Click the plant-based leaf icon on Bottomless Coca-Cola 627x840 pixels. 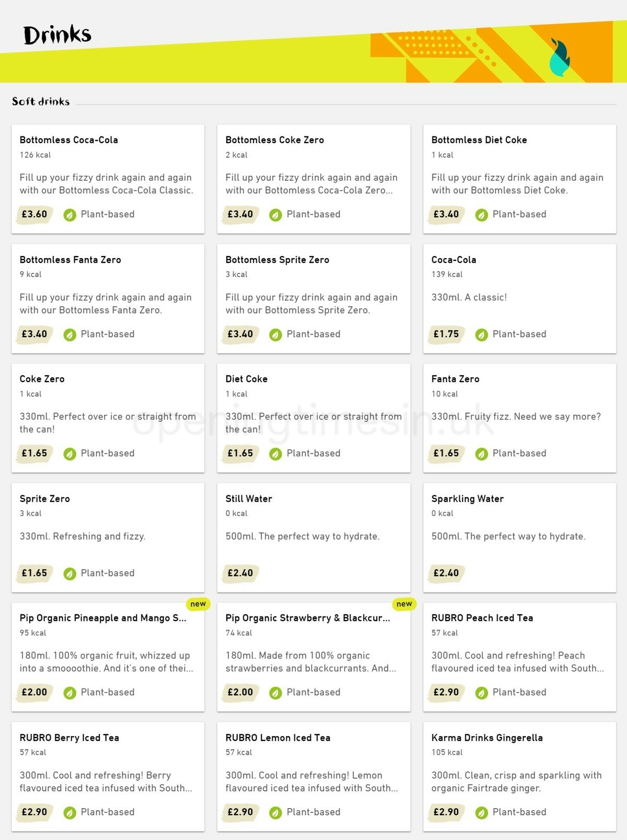tap(69, 215)
